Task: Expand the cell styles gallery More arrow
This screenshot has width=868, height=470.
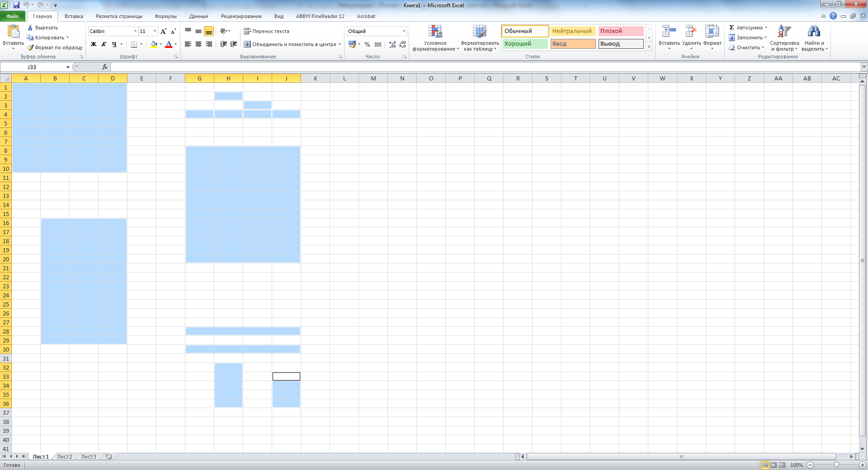Action: coord(649,47)
